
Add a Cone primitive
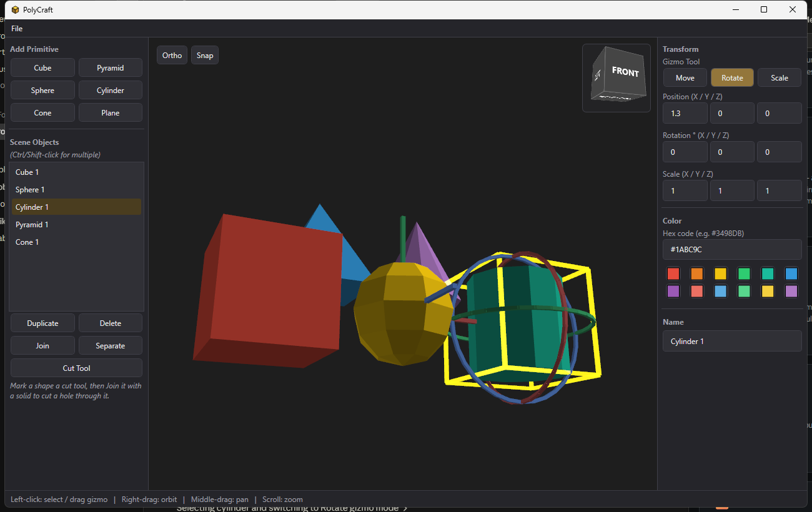42,112
